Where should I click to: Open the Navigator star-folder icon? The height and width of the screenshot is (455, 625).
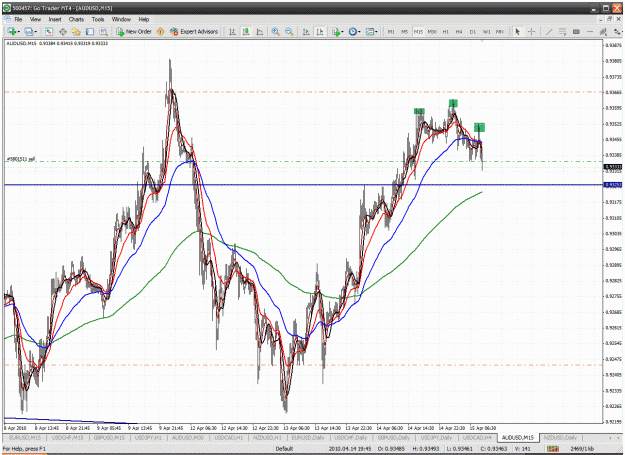coord(76,31)
